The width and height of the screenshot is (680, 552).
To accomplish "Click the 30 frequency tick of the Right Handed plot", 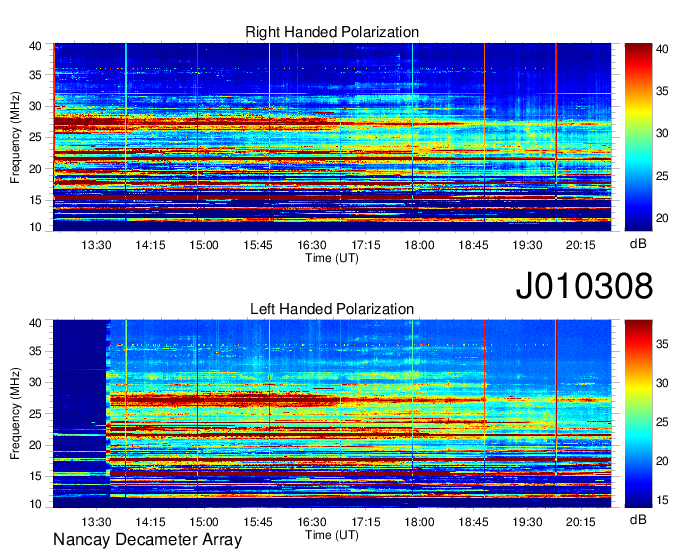I will click(35, 106).
